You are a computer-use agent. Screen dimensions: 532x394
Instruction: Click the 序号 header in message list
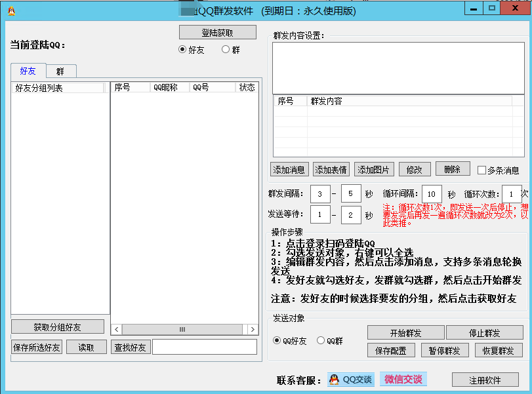[x=291, y=101]
